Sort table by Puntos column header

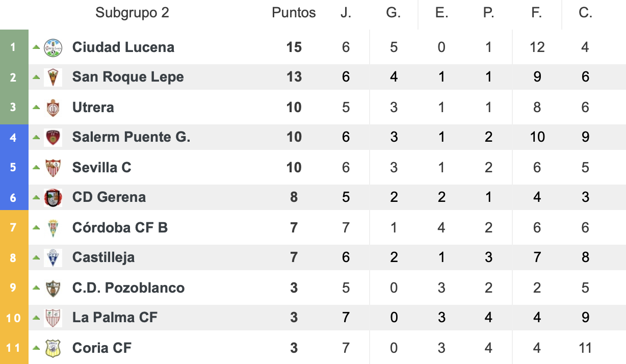tap(294, 13)
